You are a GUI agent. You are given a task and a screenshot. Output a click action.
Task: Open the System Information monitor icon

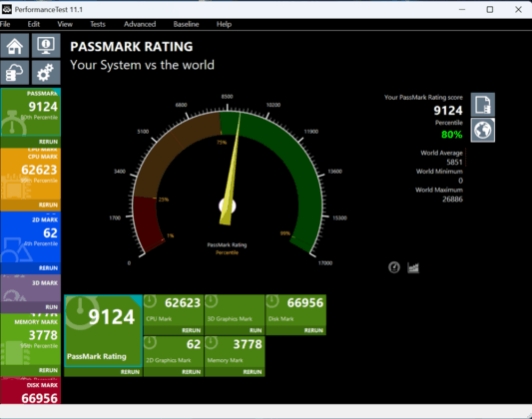(x=46, y=46)
